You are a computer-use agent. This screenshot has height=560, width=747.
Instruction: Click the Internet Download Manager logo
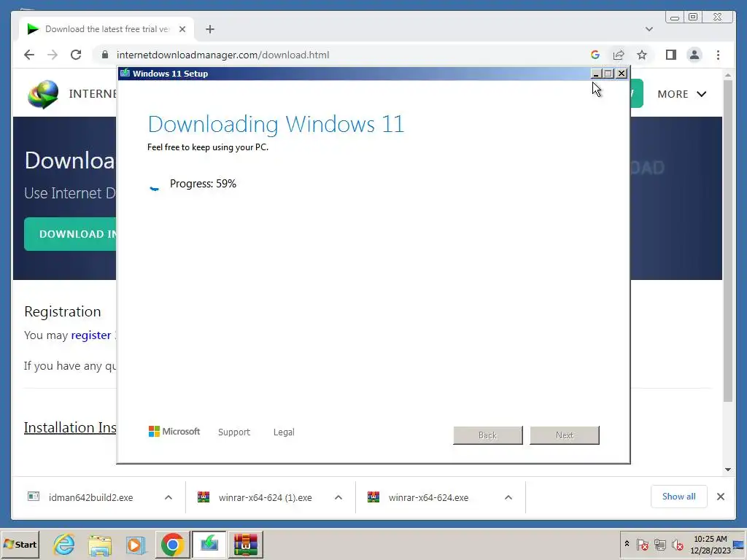pyautogui.click(x=43, y=94)
